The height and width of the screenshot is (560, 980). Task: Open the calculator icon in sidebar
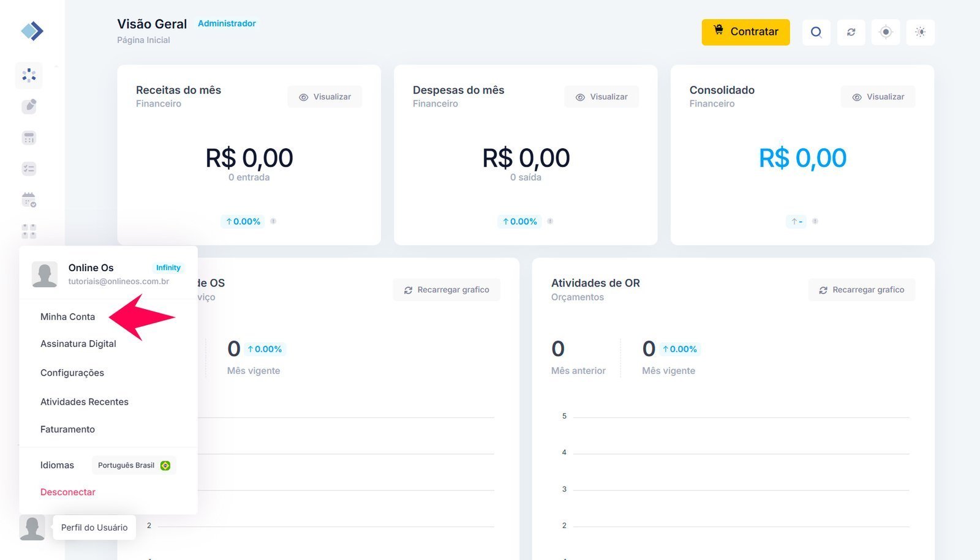point(29,138)
